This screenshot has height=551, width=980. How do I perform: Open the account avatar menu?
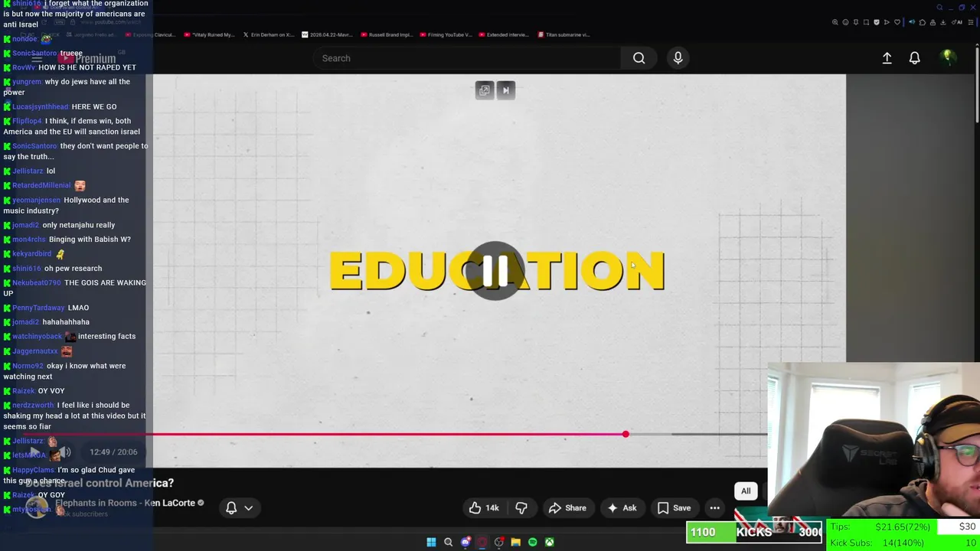point(947,57)
